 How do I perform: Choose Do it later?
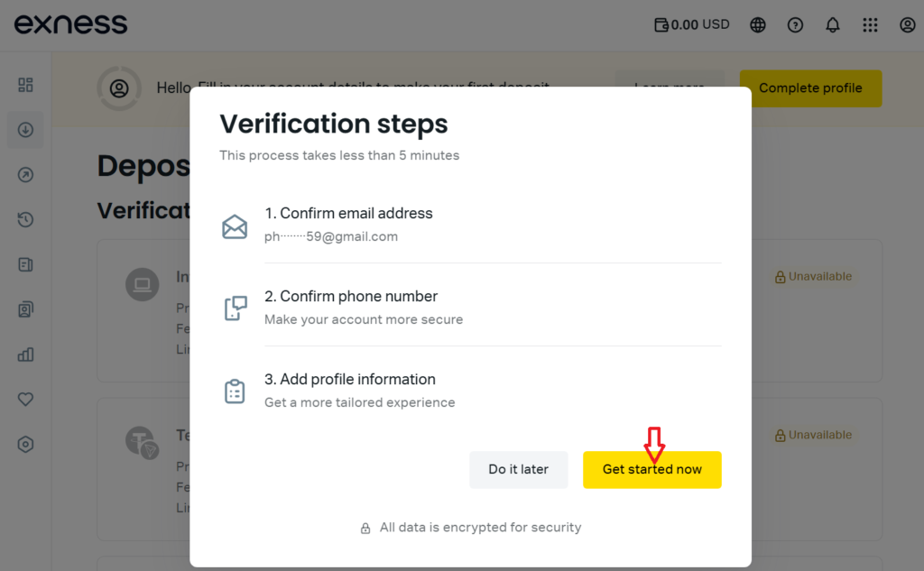coord(518,470)
